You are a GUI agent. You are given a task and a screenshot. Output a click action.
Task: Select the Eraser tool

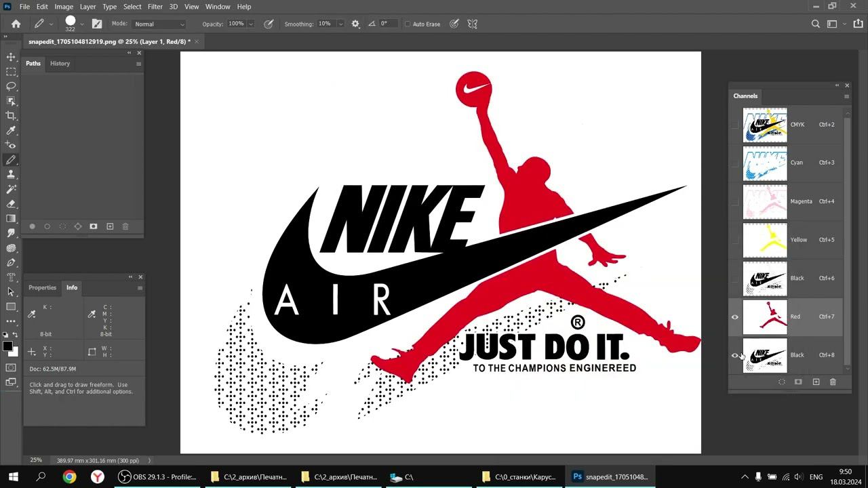pyautogui.click(x=11, y=204)
